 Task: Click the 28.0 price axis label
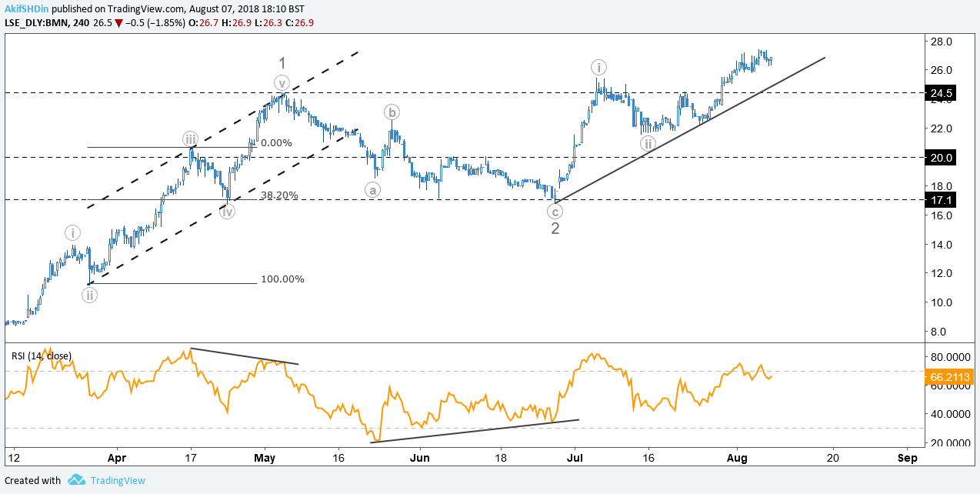pyautogui.click(x=942, y=42)
